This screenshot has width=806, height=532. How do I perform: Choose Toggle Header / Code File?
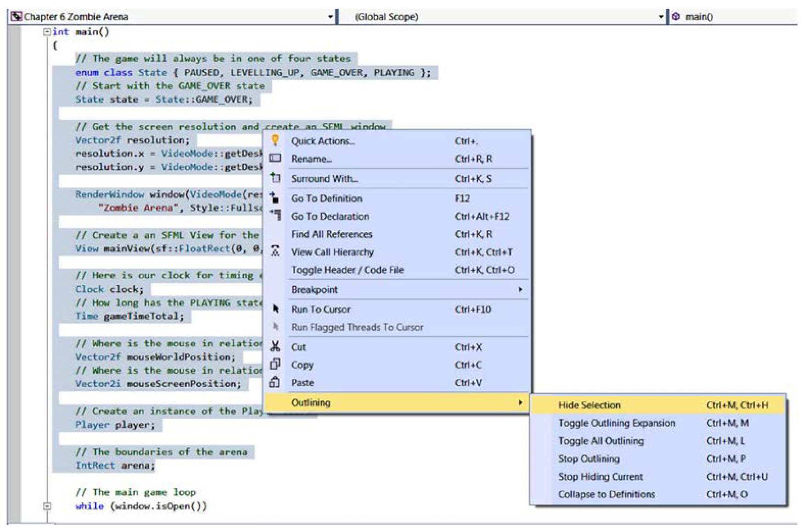point(398,270)
